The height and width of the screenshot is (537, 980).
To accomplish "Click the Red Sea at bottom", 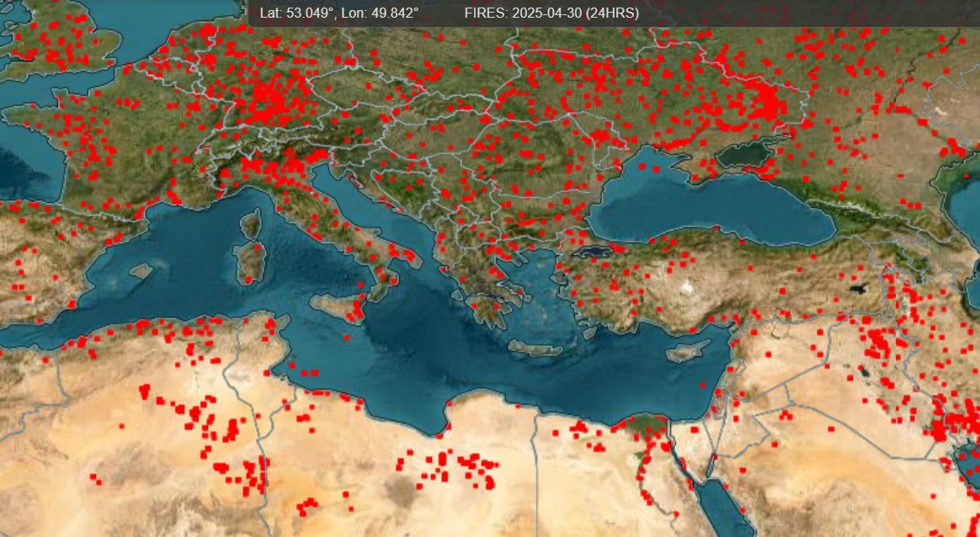I will [x=724, y=505].
